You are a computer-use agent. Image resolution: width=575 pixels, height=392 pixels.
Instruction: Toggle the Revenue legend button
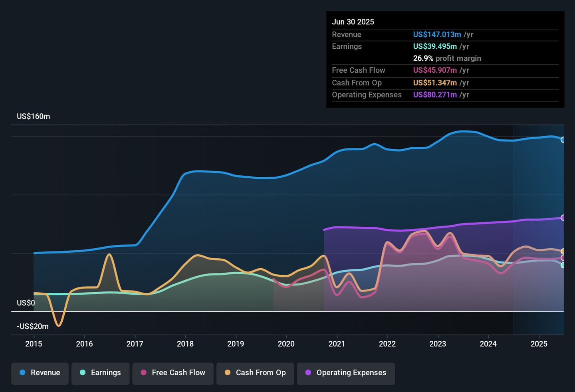[40, 373]
